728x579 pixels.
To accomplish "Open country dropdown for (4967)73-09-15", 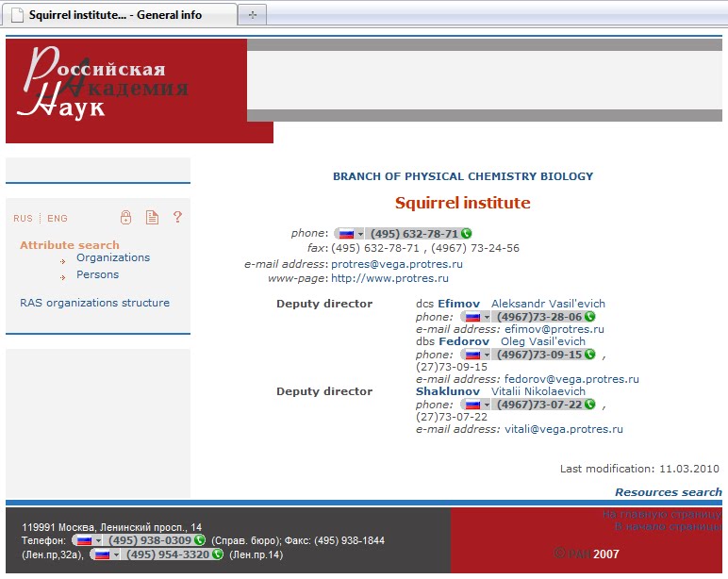I will coord(487,355).
